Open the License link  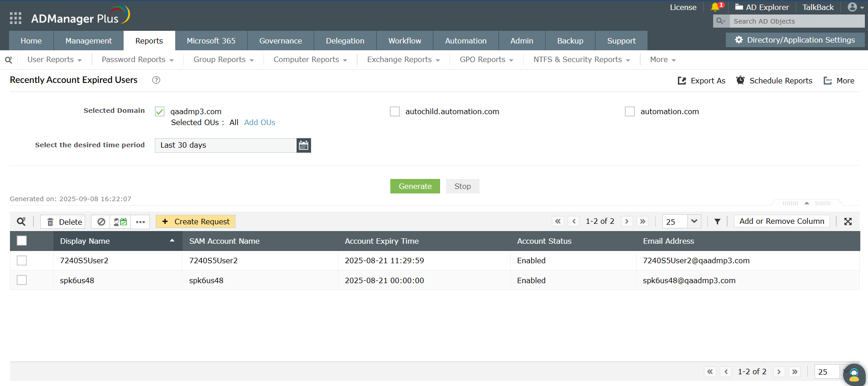point(683,7)
